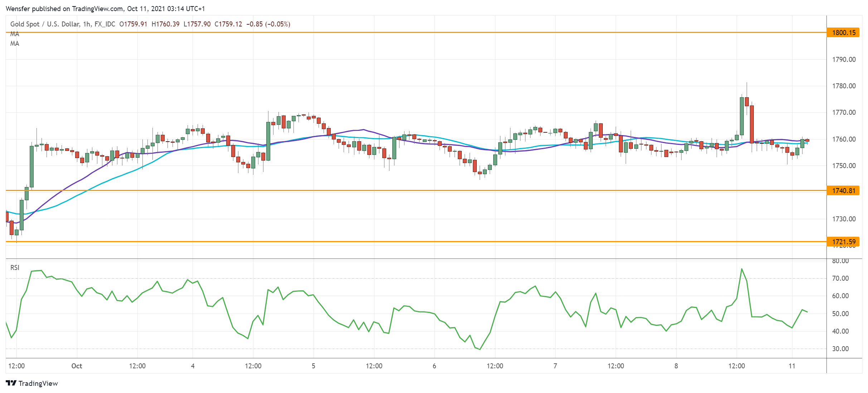Click the 1780.00 label on price axis
Screen dimensions: 868x393
844,86
